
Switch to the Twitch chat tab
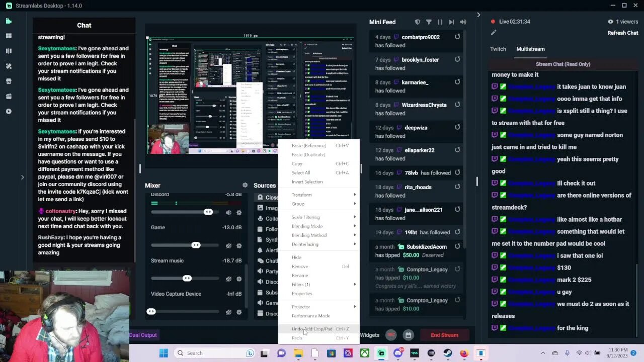pyautogui.click(x=498, y=49)
